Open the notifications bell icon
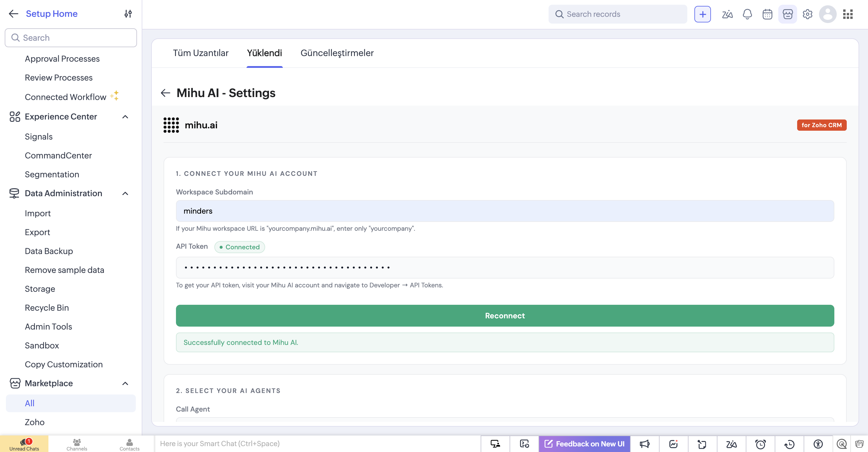The image size is (868, 452). 747,14
